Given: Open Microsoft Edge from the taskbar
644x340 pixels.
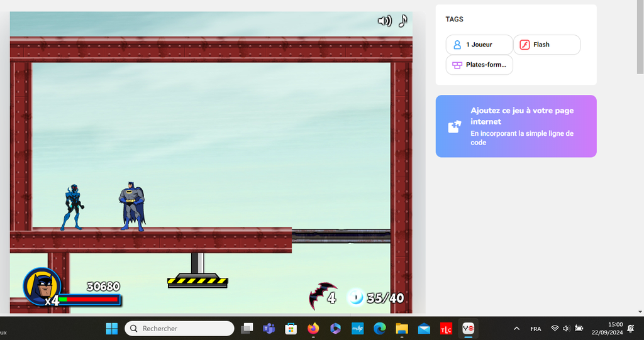Looking at the screenshot, I should 379,329.
